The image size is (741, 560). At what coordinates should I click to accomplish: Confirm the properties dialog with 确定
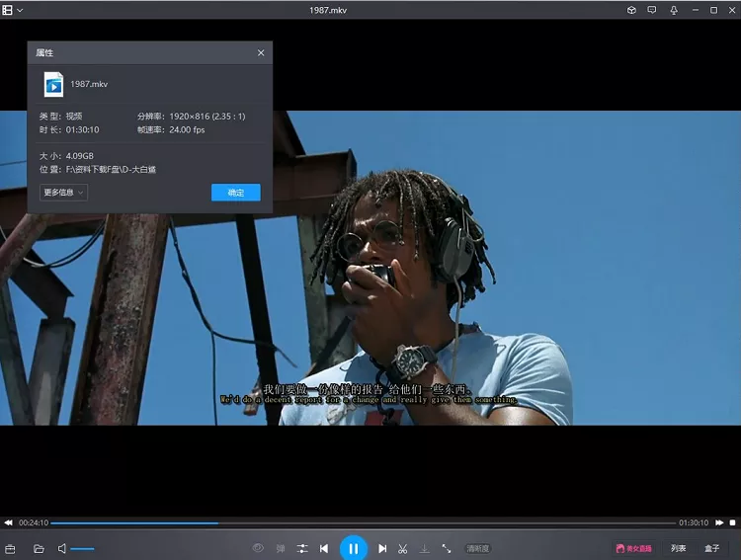[235, 193]
